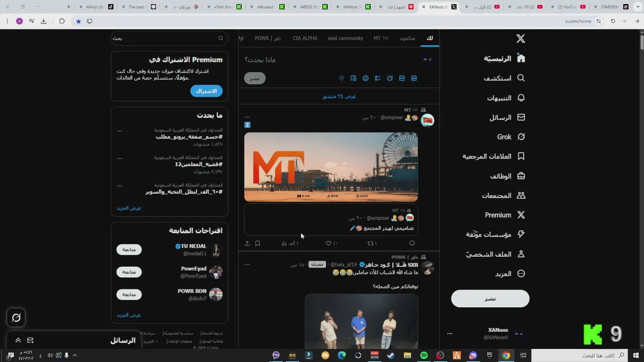
Task: Open trend #حسم_صفقه_برونو_مطلب
Action: (x=189, y=137)
